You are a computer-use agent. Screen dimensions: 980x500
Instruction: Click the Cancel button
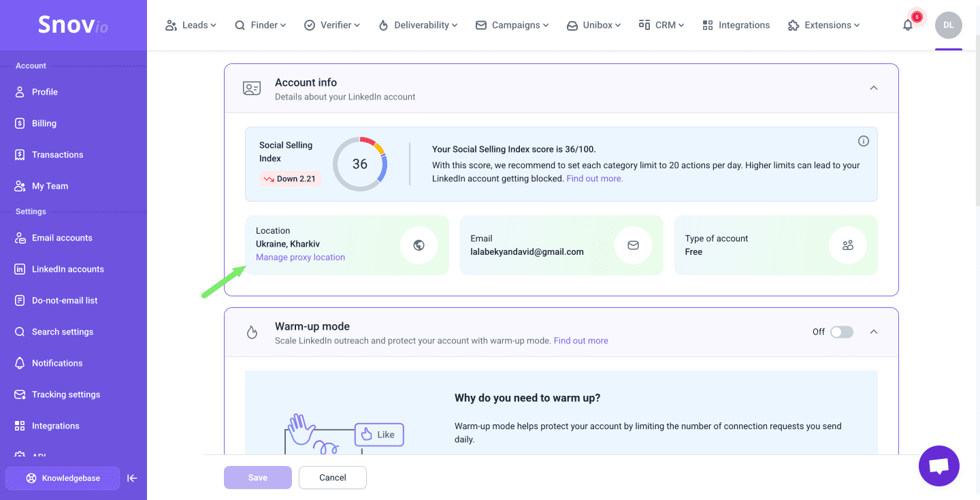[x=333, y=478]
